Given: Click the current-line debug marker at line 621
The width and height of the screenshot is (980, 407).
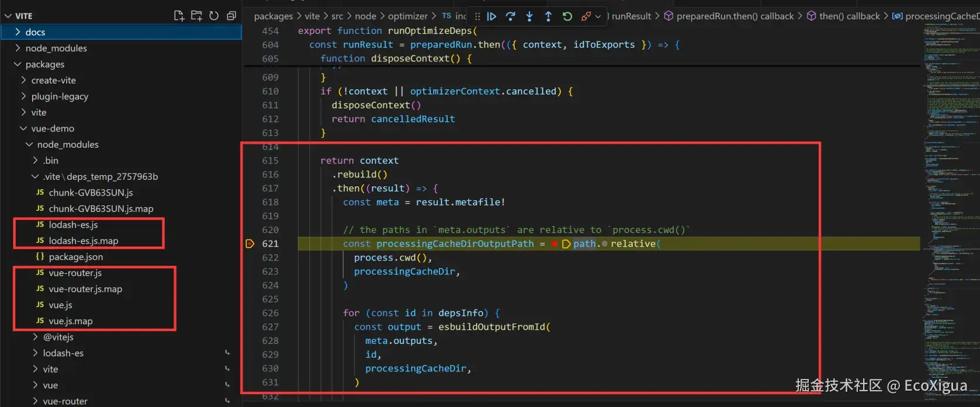Looking at the screenshot, I should tap(250, 243).
